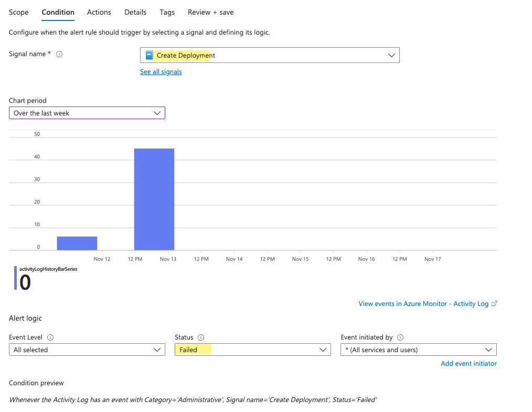Open View events in Azure Monitor link
532x412 pixels.
pos(423,303)
